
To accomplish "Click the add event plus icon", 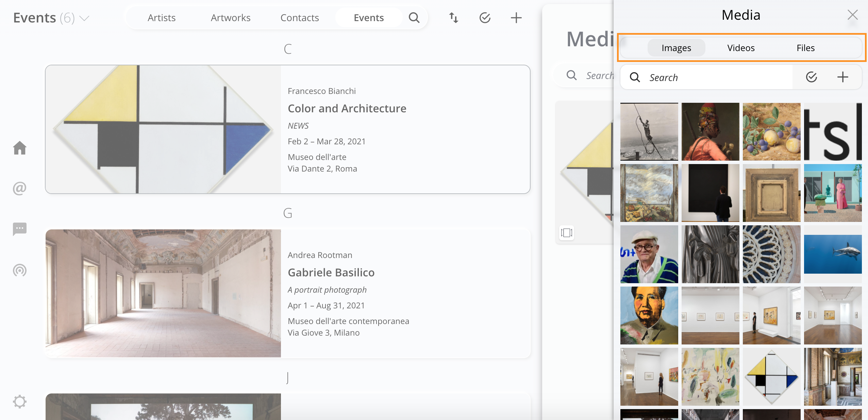I will pos(516,18).
